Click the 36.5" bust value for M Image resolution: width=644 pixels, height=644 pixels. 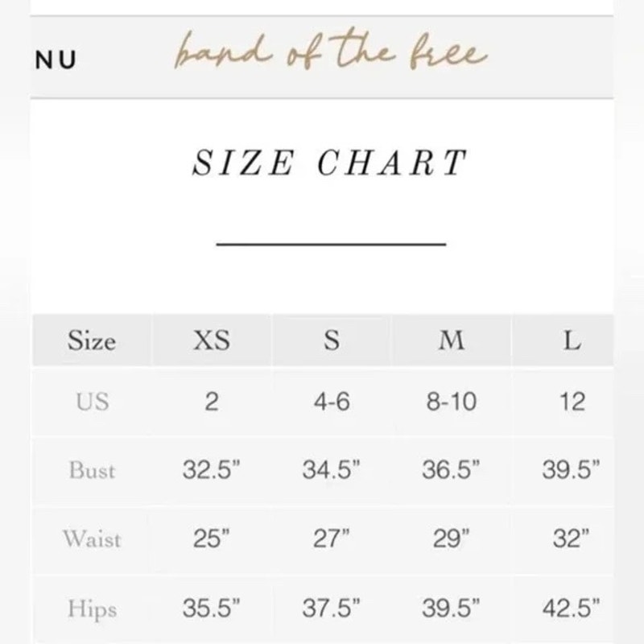pyautogui.click(x=451, y=469)
